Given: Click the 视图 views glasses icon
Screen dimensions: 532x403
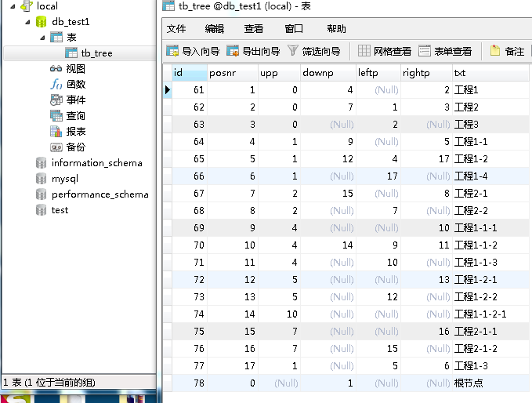Looking at the screenshot, I should click(x=56, y=69).
